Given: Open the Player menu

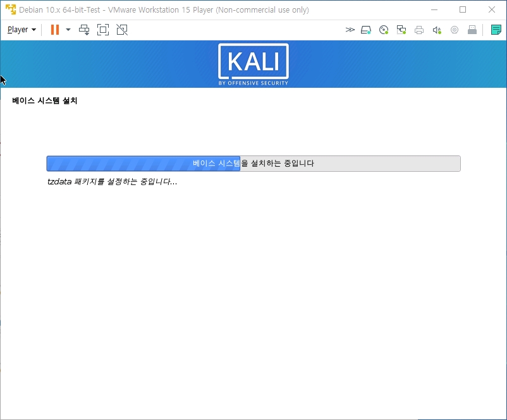Looking at the screenshot, I should (21, 30).
